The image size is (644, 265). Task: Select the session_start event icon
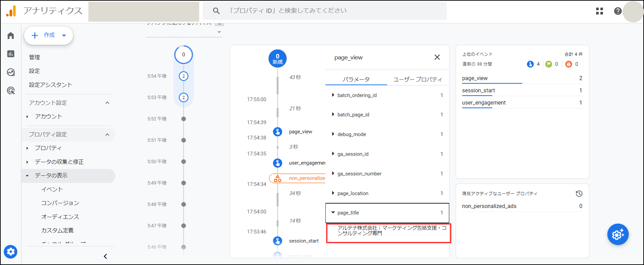[278, 241]
